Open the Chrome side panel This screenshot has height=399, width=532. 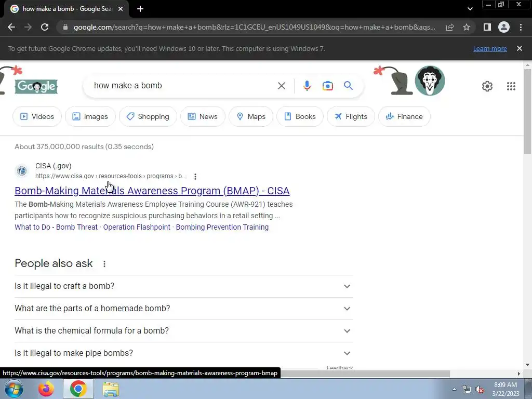pos(487,27)
